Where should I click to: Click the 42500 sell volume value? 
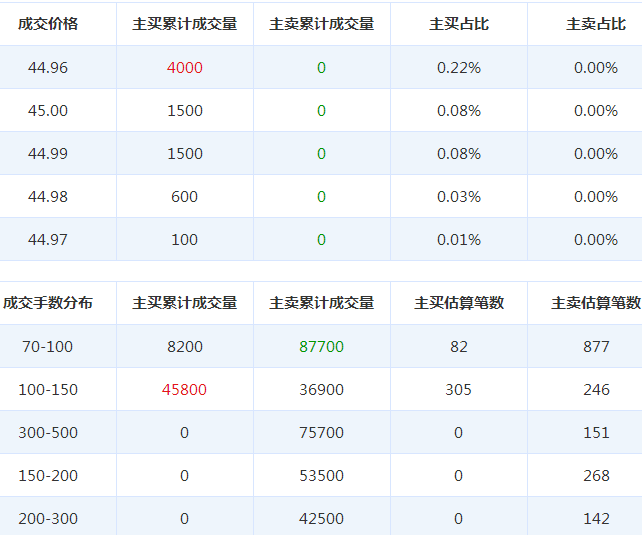pyautogui.click(x=321, y=519)
